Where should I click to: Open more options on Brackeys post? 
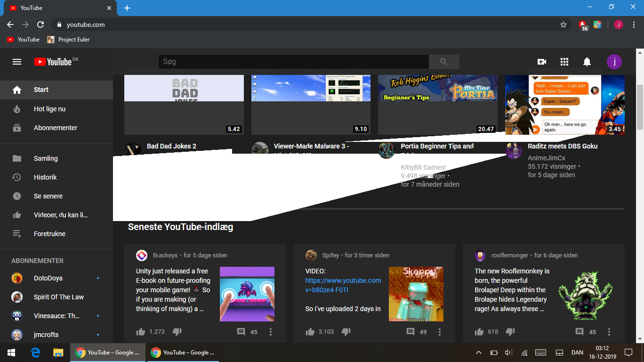pos(271,332)
